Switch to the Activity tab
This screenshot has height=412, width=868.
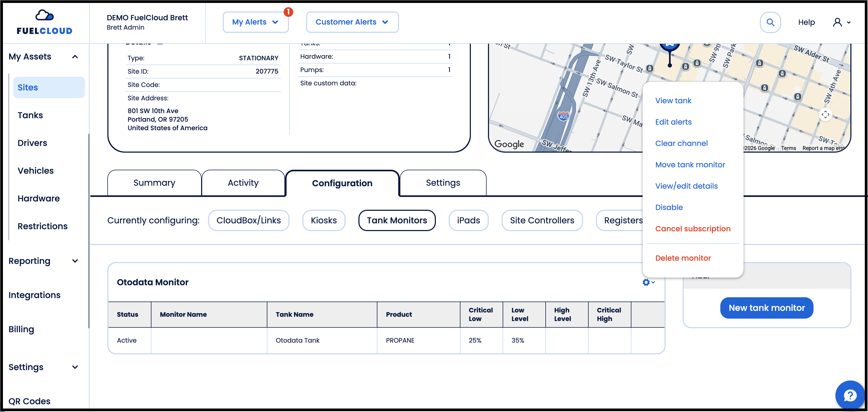243,183
